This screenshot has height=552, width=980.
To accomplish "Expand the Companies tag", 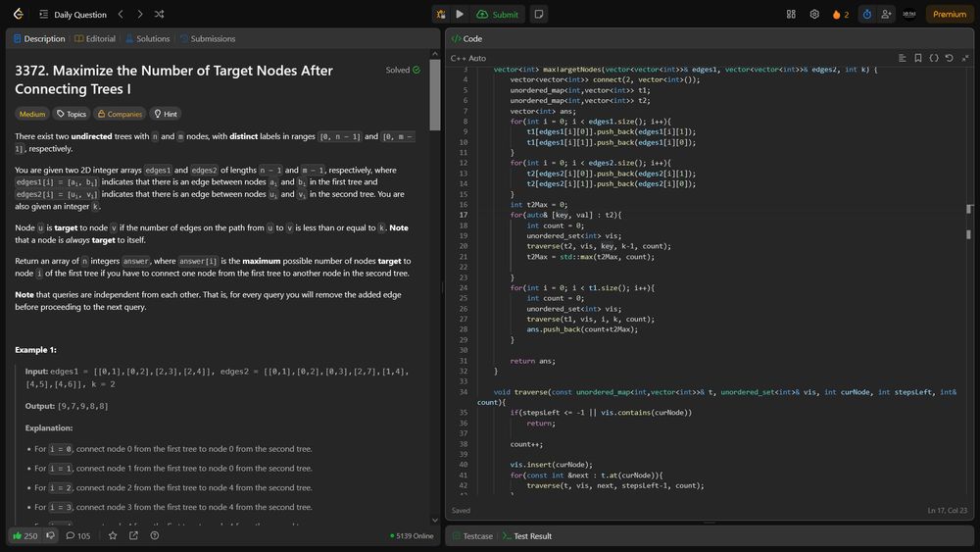I will pos(120,114).
